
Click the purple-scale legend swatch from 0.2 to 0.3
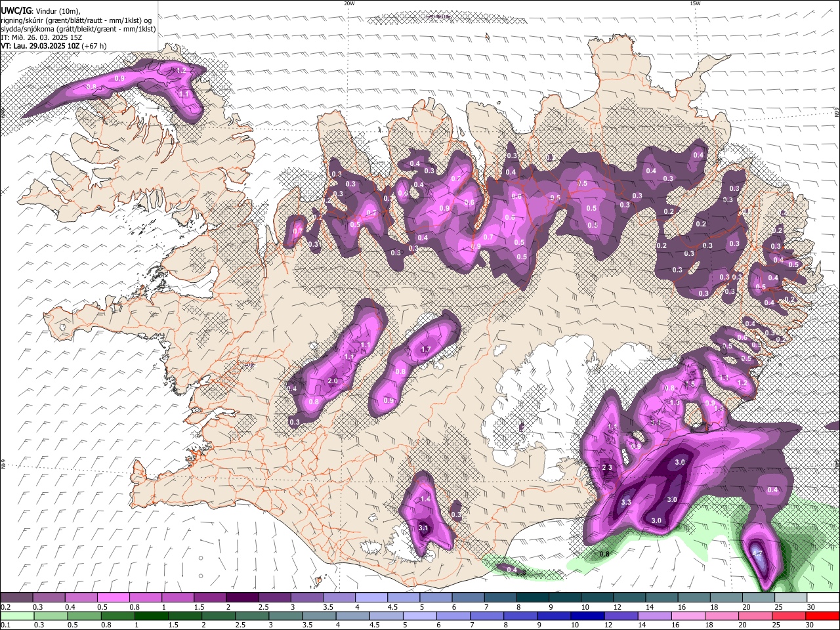pyautogui.click(x=16, y=598)
